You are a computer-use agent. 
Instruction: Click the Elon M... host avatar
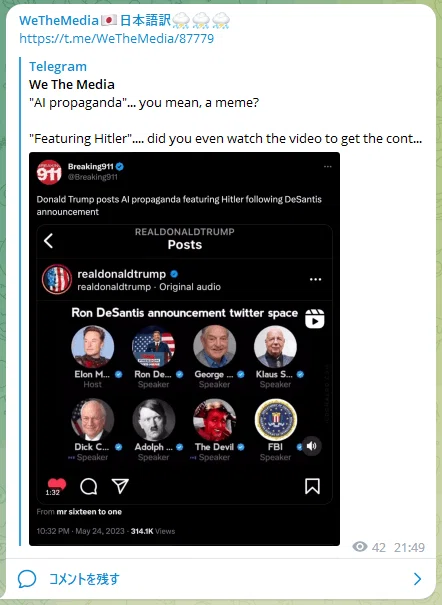pos(93,346)
